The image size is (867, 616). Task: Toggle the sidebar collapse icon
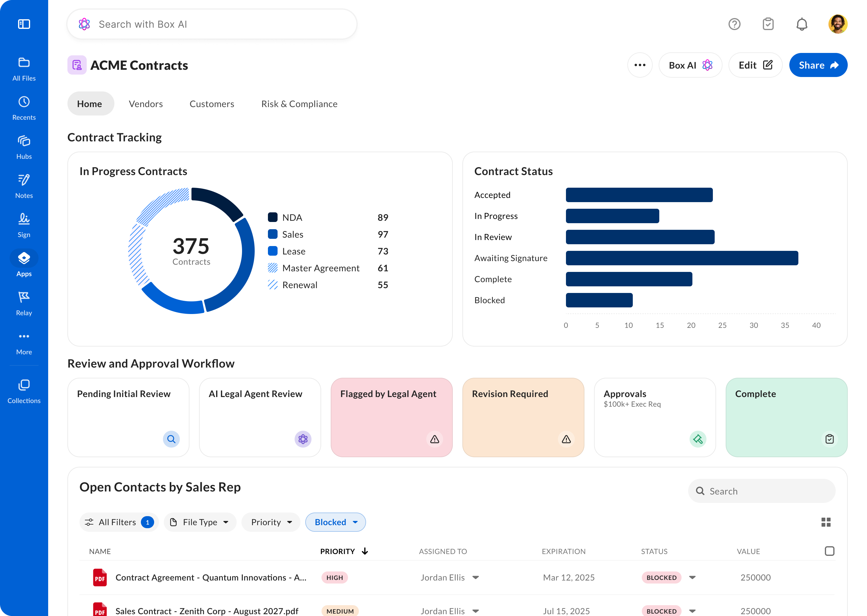point(24,24)
